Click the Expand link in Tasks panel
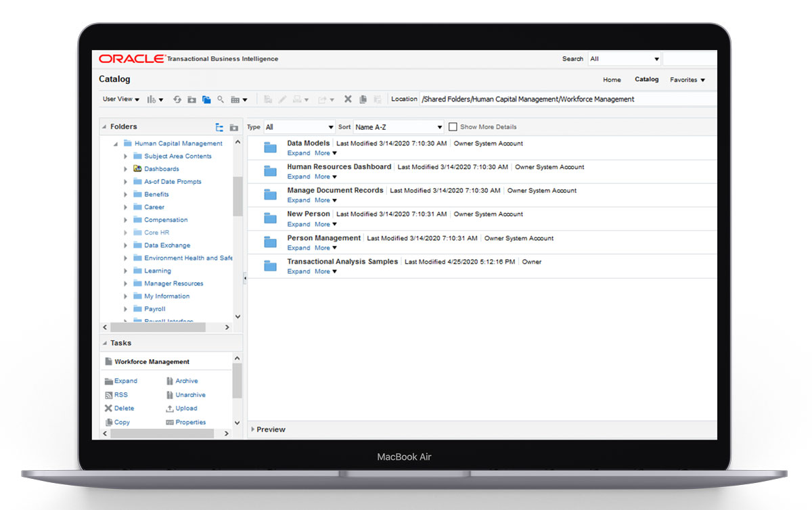Viewport: 812px width, 510px height. (x=125, y=381)
